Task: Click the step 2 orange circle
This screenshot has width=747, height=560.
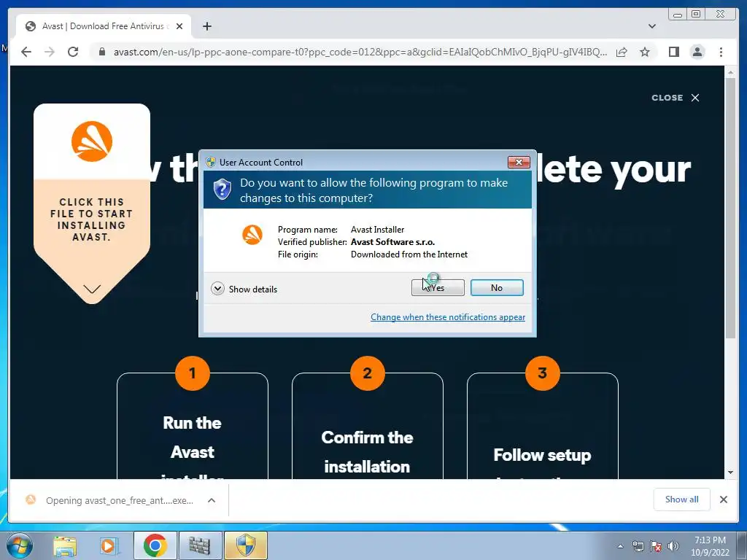Action: (368, 373)
